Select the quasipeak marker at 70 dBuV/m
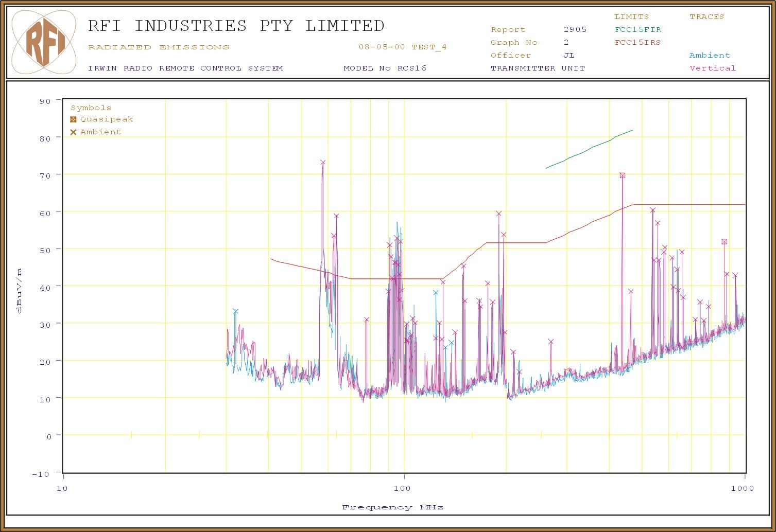Image resolution: width=776 pixels, height=532 pixels. [x=622, y=175]
